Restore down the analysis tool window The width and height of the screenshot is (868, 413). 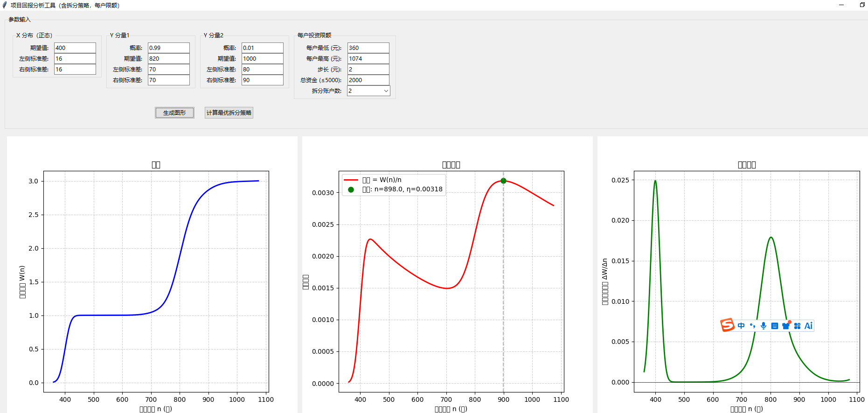tap(862, 5)
